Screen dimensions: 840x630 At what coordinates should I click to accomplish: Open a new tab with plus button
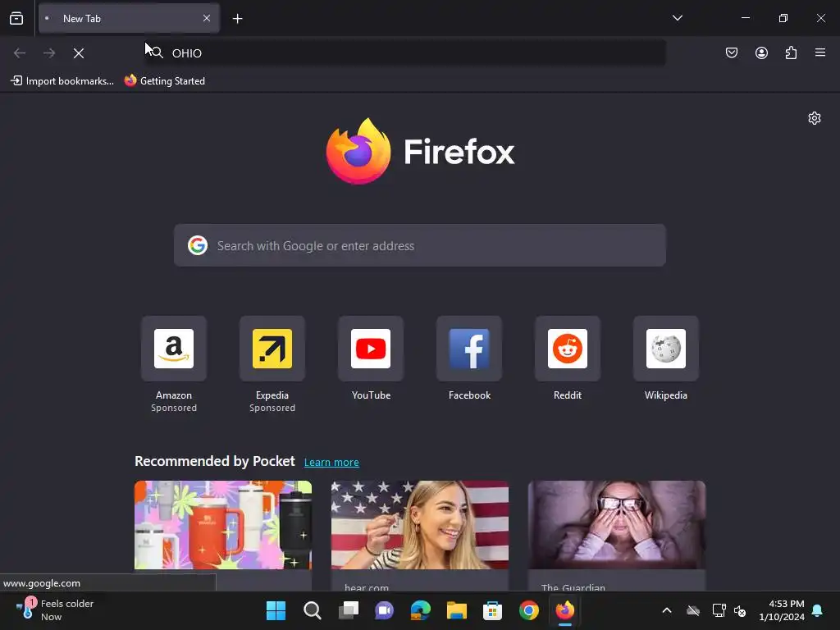tap(237, 19)
